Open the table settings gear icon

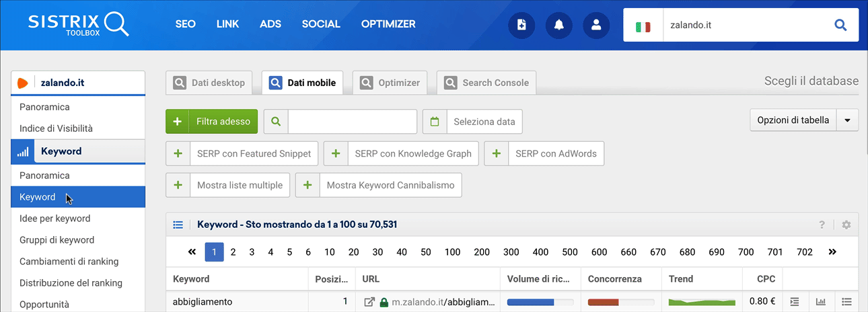(846, 225)
